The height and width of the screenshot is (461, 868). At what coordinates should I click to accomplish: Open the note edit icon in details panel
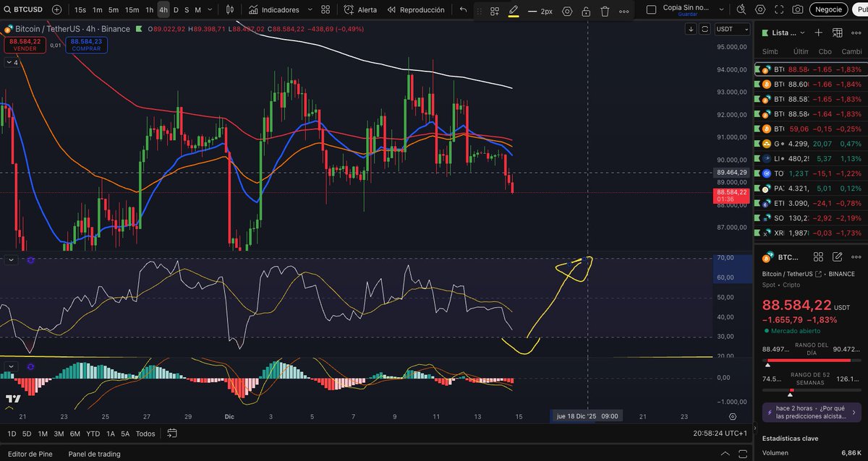[838, 257]
